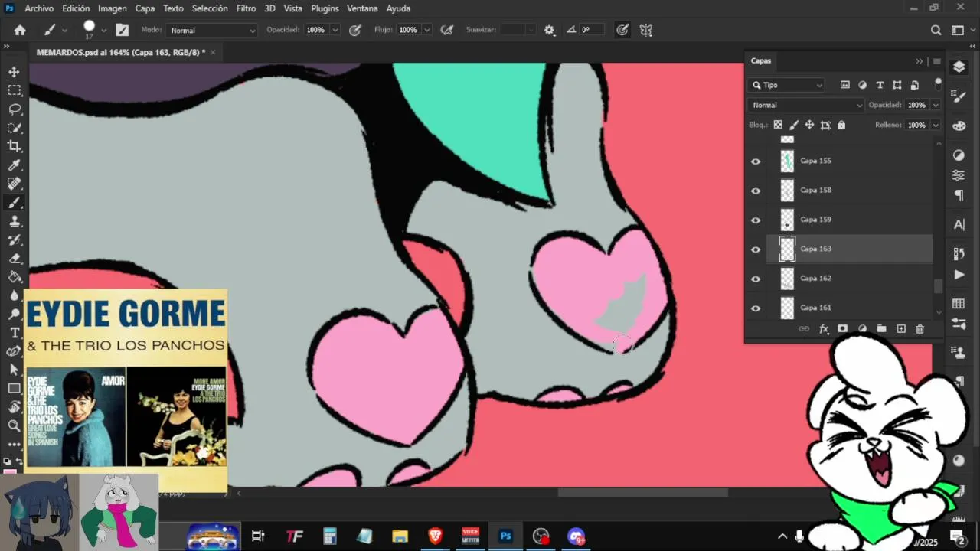This screenshot has width=980, height=551.
Task: Select the Hand tool
Action: [x=14, y=407]
